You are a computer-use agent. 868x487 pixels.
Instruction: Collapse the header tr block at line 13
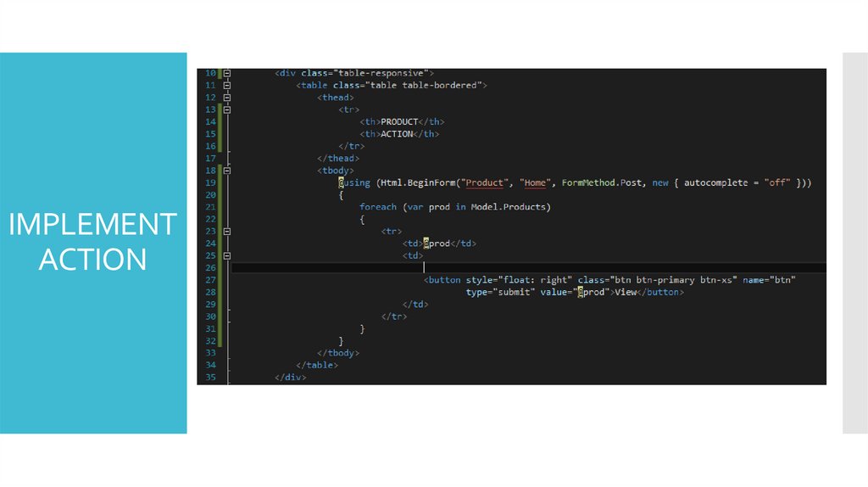click(227, 109)
